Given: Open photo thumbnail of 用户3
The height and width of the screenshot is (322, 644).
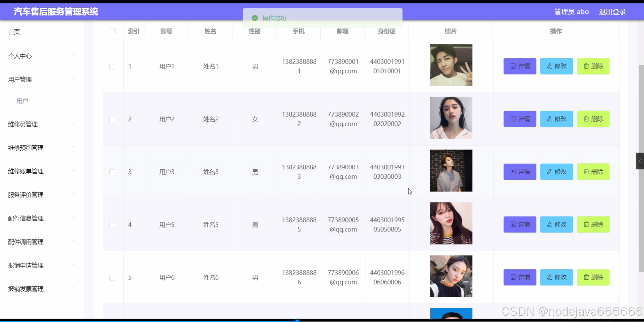Looking at the screenshot, I should tap(451, 170).
